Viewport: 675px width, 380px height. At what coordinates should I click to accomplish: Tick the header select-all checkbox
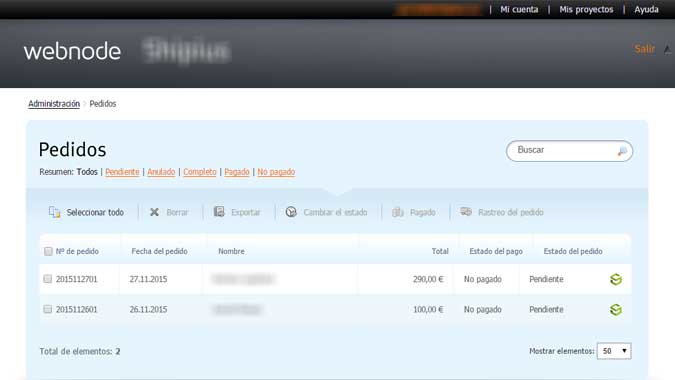pos(48,251)
